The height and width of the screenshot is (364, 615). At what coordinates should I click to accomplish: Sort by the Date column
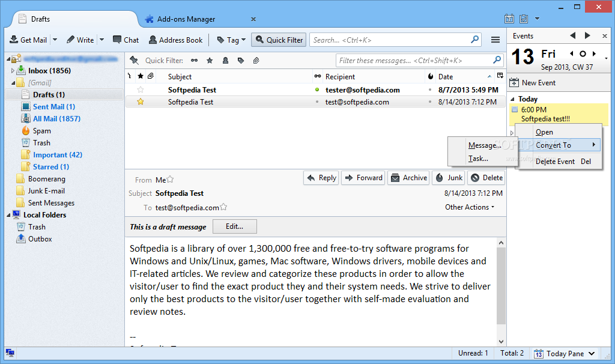tap(465, 77)
